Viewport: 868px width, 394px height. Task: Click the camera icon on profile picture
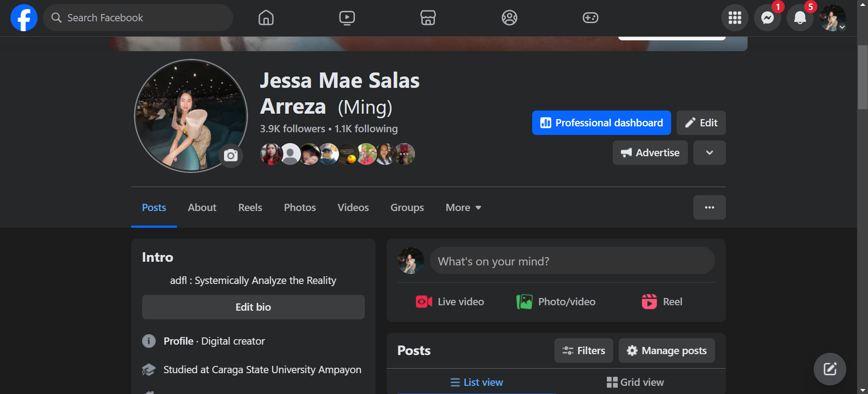click(x=231, y=156)
